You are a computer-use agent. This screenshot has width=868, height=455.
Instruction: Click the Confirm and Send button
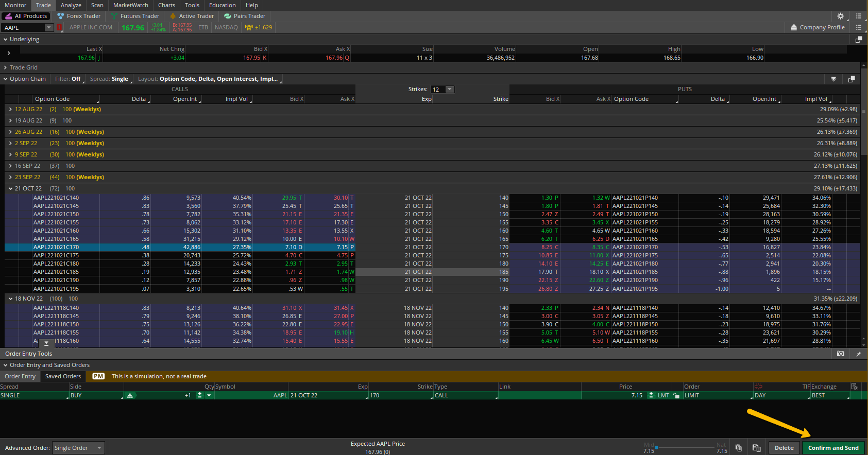pos(833,448)
